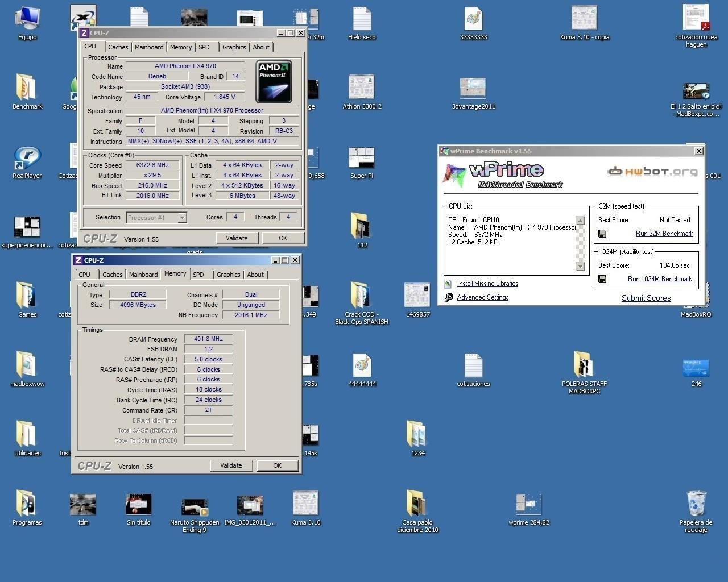Open the Kuma 3.10 - copia file

(585, 23)
